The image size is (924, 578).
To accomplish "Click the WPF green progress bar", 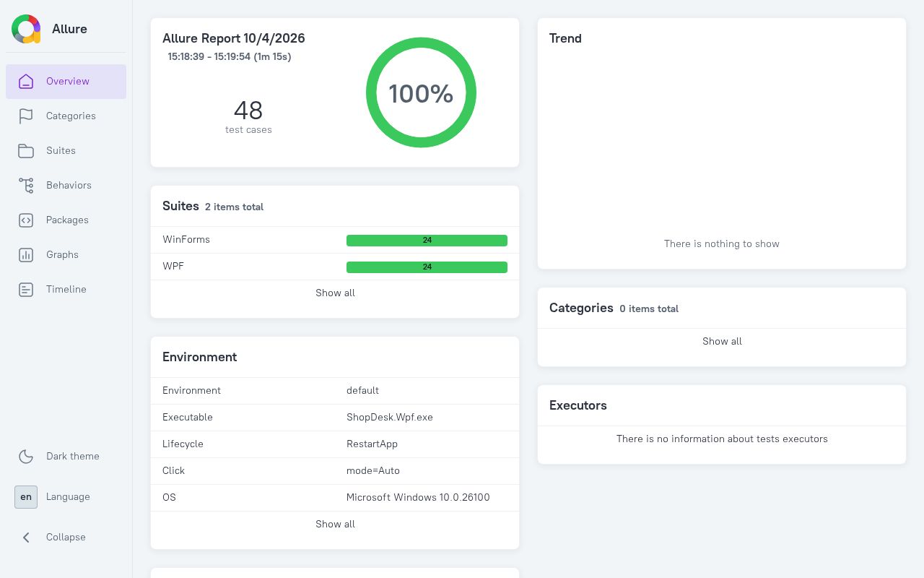I will [427, 267].
